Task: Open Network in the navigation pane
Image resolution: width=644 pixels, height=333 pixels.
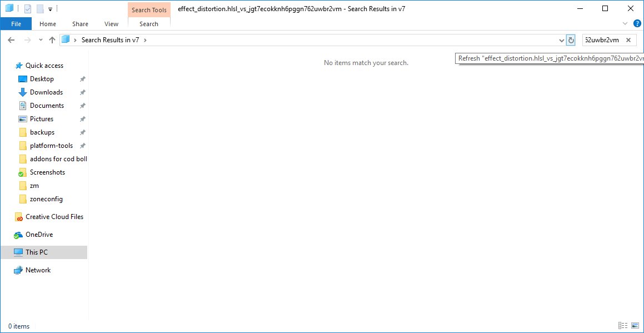Action: tap(38, 270)
